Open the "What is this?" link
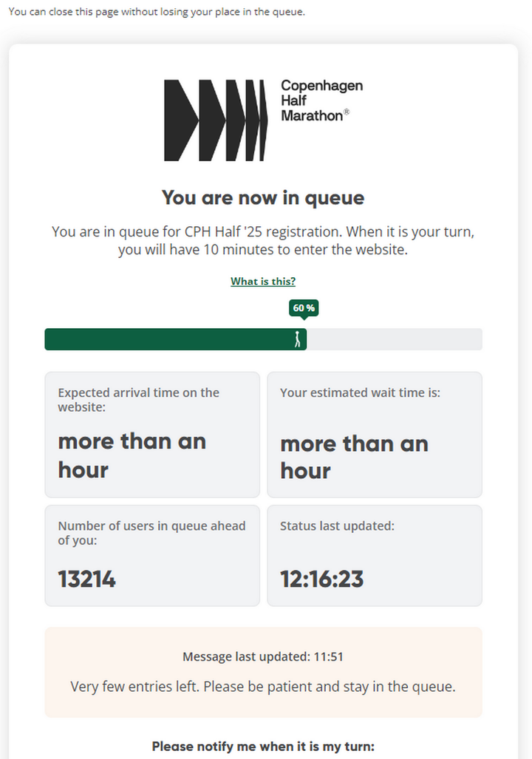This screenshot has width=532, height=759. pyautogui.click(x=263, y=282)
